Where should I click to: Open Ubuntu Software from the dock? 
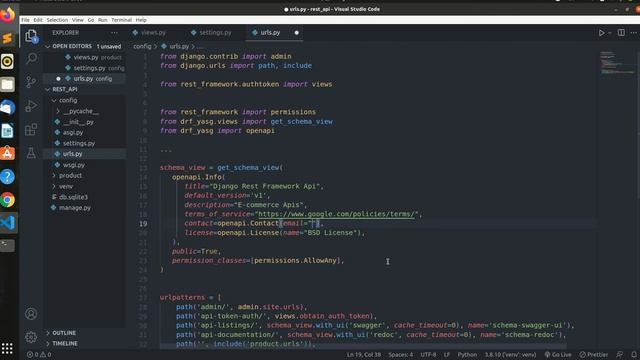[x=7, y=153]
